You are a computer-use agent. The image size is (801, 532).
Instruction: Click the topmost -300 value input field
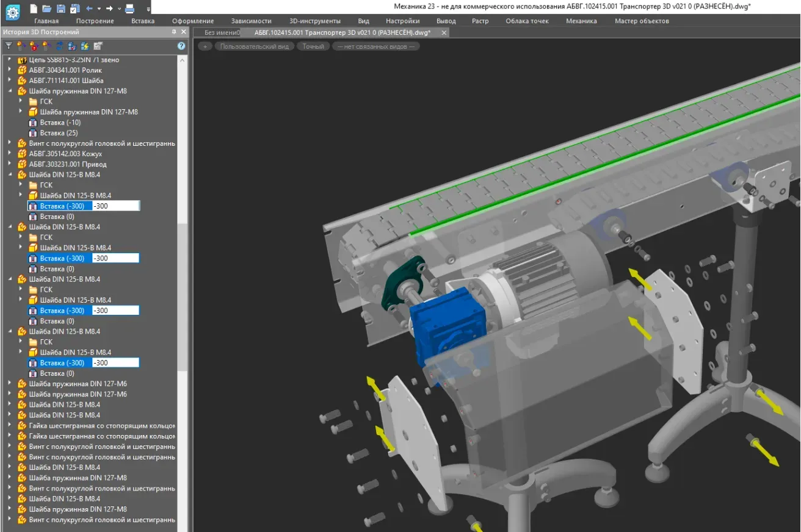[115, 206]
